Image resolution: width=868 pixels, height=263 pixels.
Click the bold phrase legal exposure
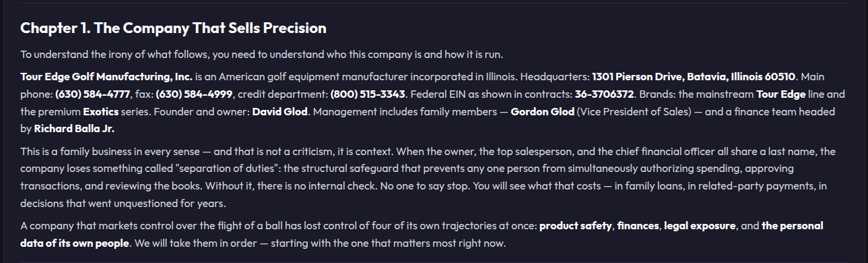point(700,226)
